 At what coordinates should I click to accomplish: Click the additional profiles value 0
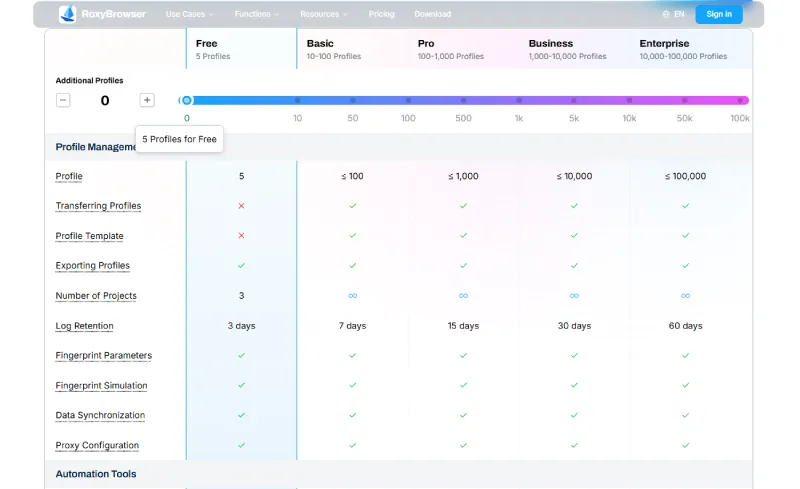105,101
